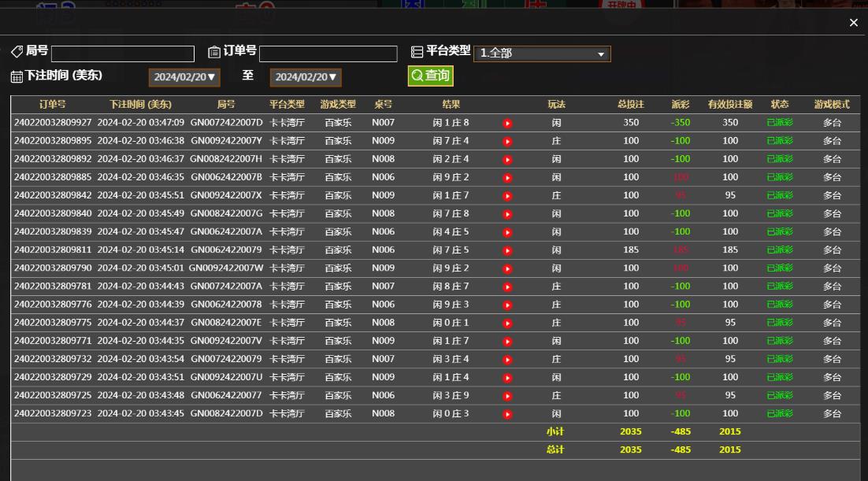
Task: Play replay for order 240220032809725
Action: pyautogui.click(x=507, y=396)
